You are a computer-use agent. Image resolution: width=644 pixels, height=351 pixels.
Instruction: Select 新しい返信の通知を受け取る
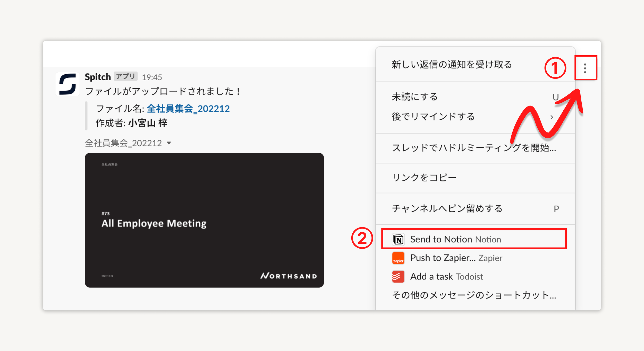(x=451, y=65)
